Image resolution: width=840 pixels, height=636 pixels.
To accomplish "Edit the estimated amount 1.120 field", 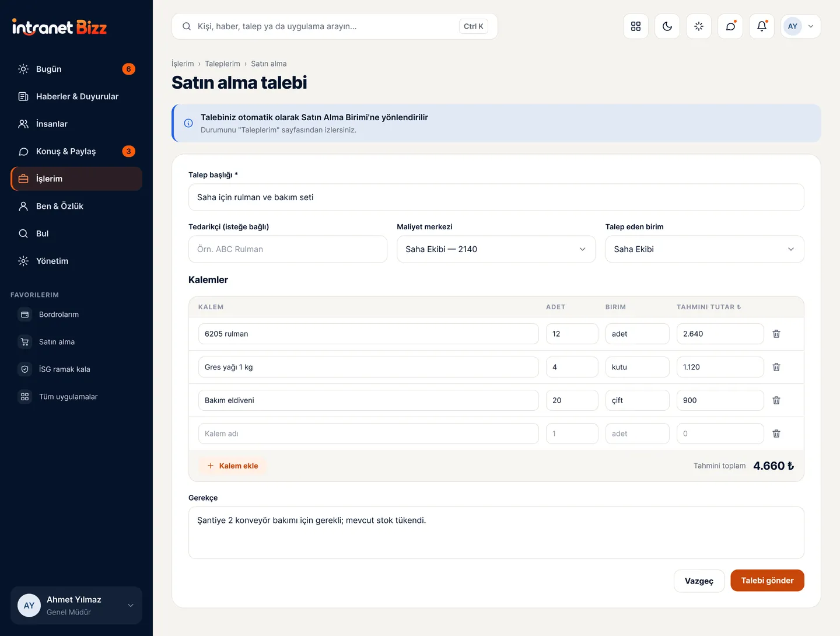I will (720, 367).
